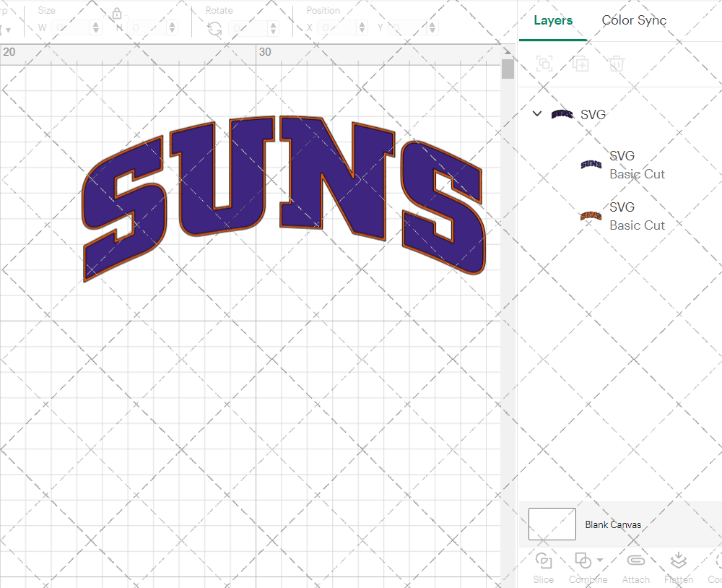Select the SVG group thumbnail
Image resolution: width=722 pixels, height=588 pixels.
(x=562, y=114)
